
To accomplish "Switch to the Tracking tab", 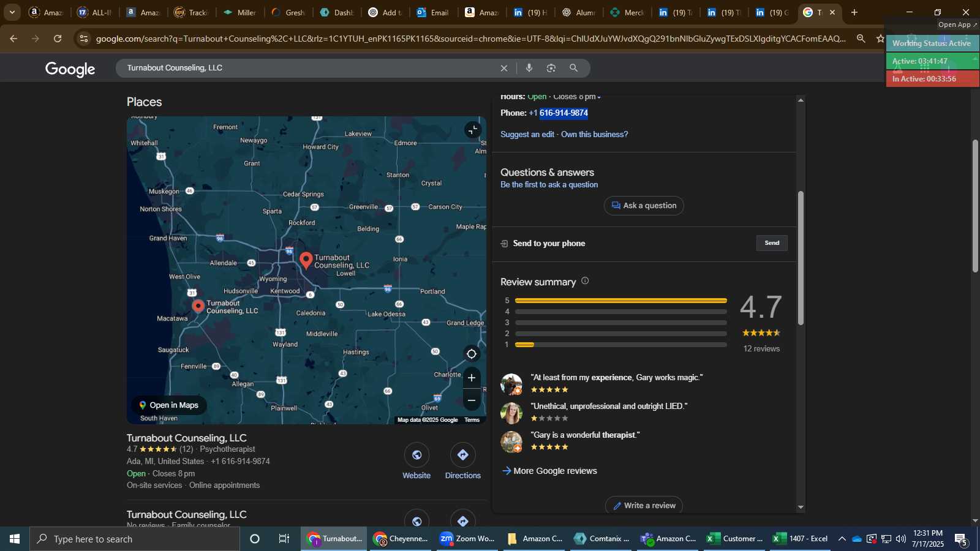I will pyautogui.click(x=192, y=12).
